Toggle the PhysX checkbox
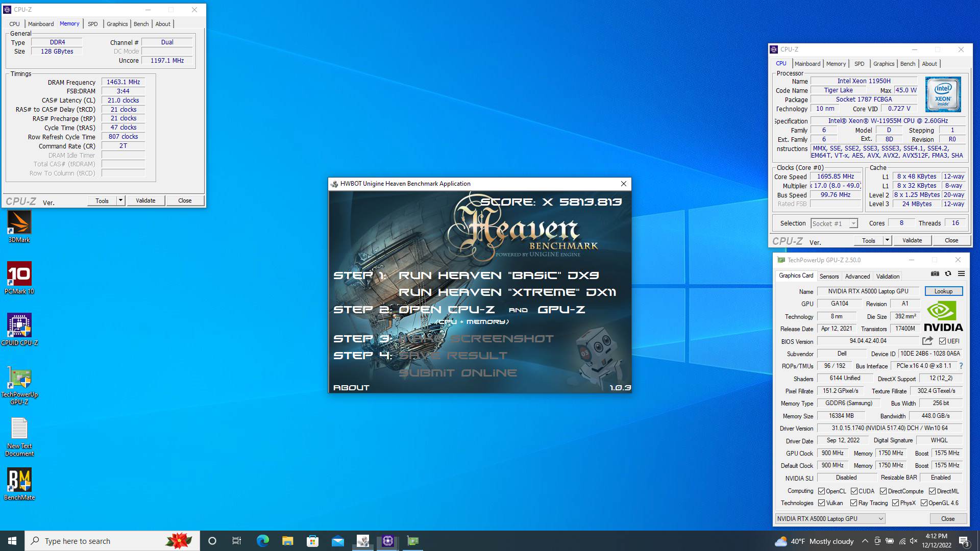Image resolution: width=980 pixels, height=551 pixels. click(x=895, y=503)
